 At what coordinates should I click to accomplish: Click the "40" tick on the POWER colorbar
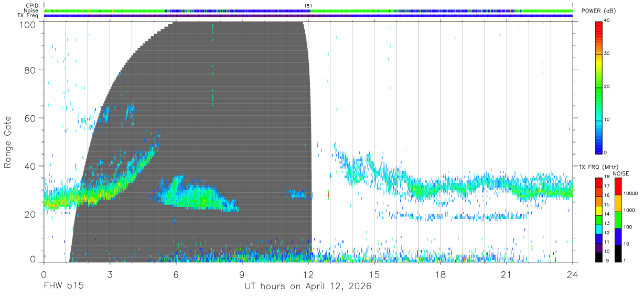pos(607,21)
